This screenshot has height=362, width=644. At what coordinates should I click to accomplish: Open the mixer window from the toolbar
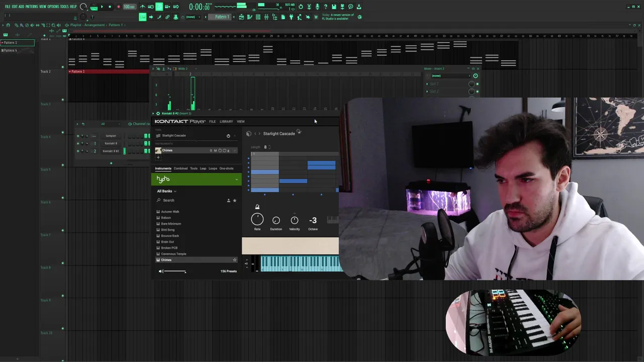266,17
